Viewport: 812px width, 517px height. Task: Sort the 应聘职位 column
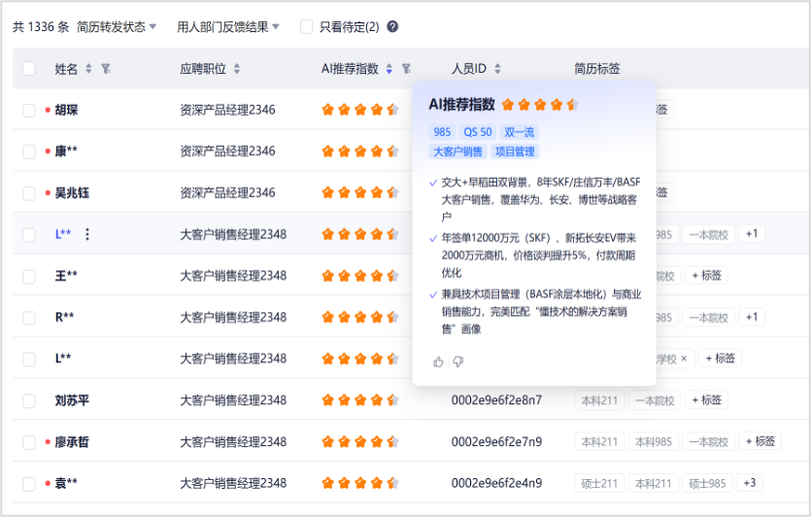[x=237, y=68]
